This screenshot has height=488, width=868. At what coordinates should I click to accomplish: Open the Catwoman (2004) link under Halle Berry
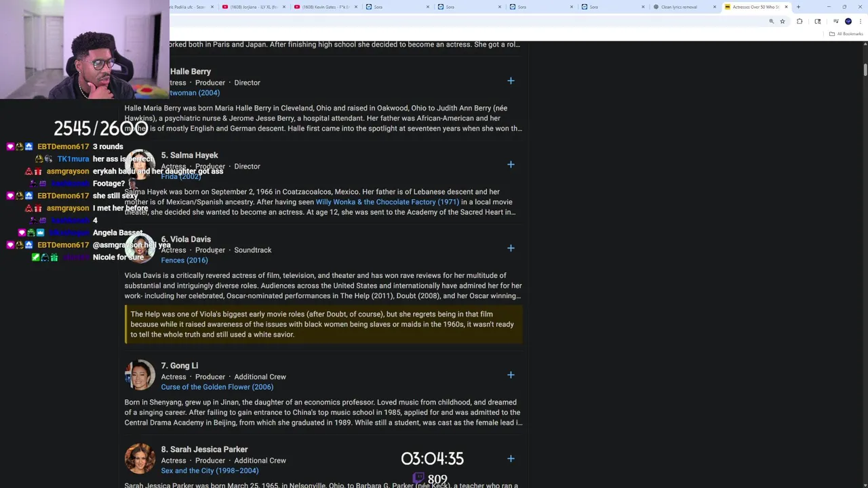click(195, 93)
